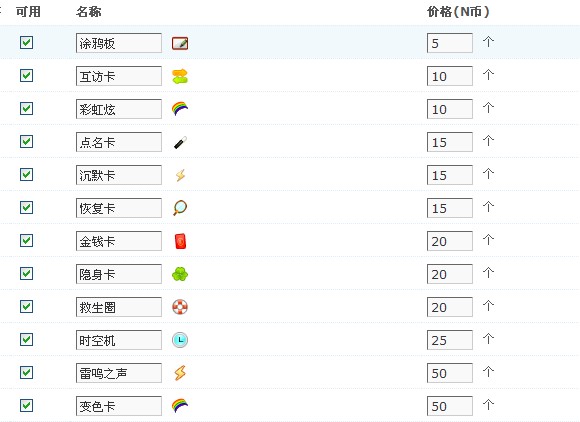Click the 恢复卡 magnifier icon
This screenshot has width=580, height=422.
pos(180,208)
